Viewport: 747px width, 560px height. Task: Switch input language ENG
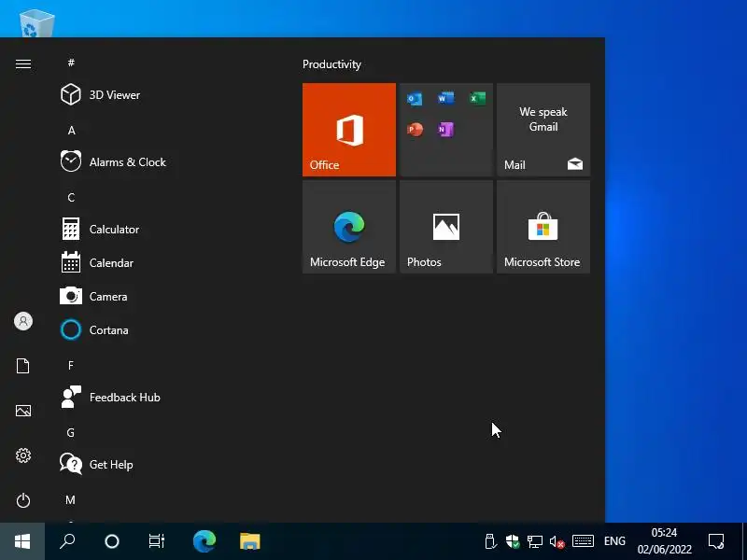[614, 541]
